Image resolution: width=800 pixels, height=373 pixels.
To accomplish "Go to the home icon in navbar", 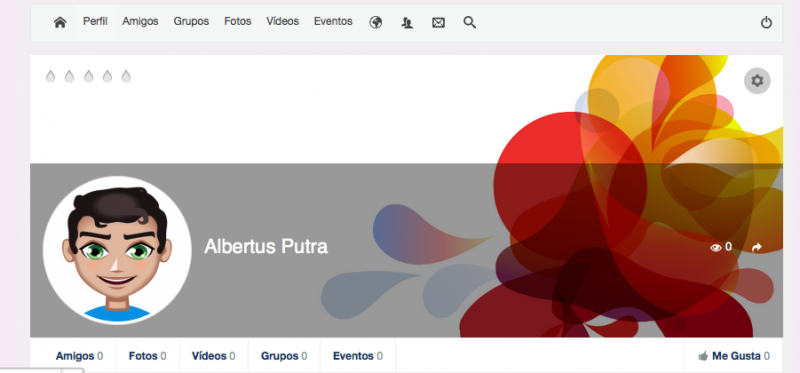I will [60, 22].
